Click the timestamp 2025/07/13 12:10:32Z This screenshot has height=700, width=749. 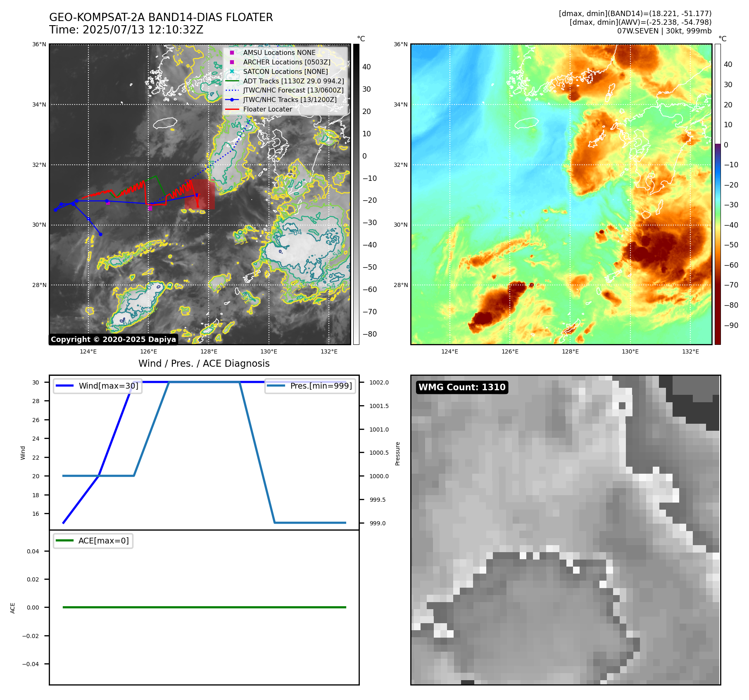(143, 30)
